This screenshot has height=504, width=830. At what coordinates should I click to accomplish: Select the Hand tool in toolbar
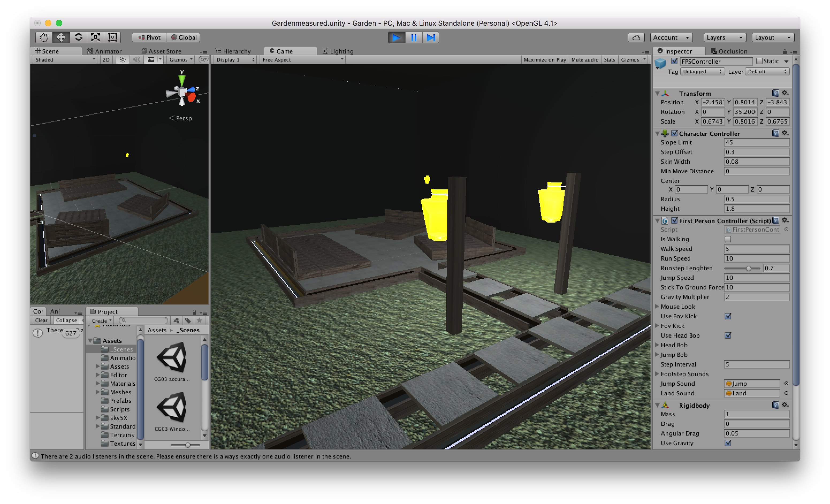44,37
